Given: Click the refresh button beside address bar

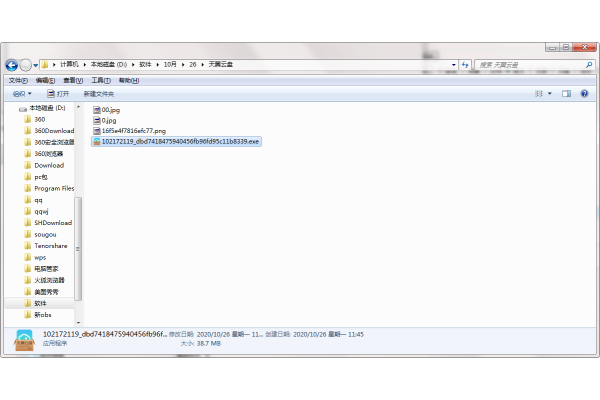Looking at the screenshot, I should [465, 65].
